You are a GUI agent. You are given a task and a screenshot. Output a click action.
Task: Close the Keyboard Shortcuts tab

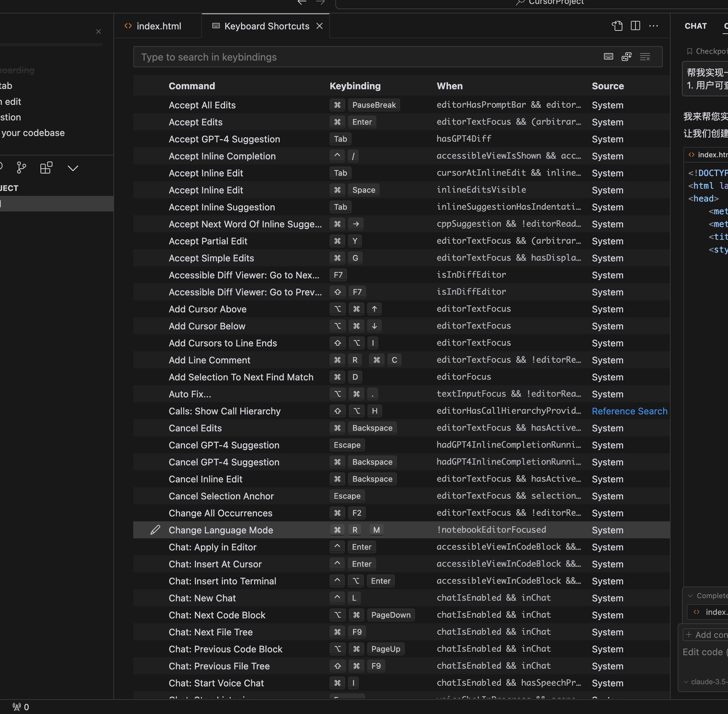pos(319,26)
